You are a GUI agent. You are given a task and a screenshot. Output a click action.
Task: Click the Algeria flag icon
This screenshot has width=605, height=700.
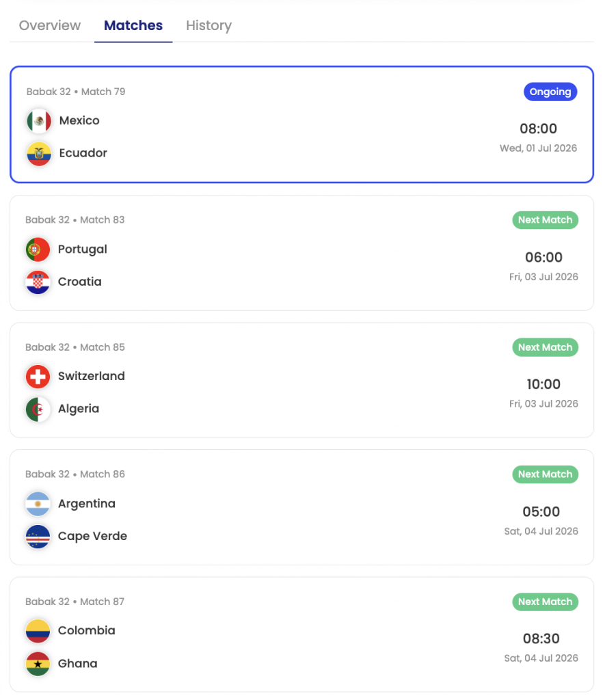tap(38, 409)
